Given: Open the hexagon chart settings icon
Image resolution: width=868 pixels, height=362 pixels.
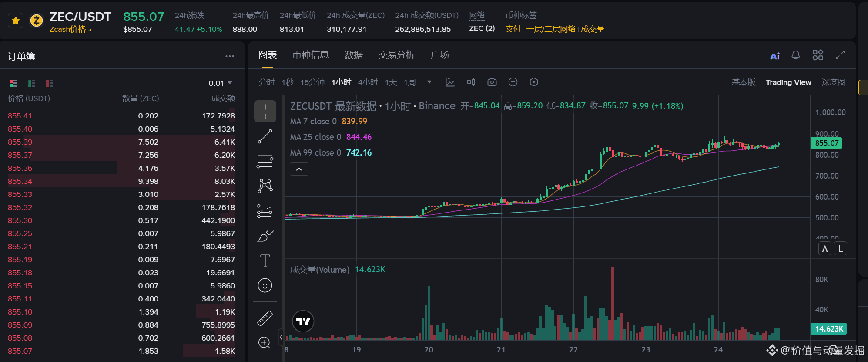Looking at the screenshot, I should (534, 82).
